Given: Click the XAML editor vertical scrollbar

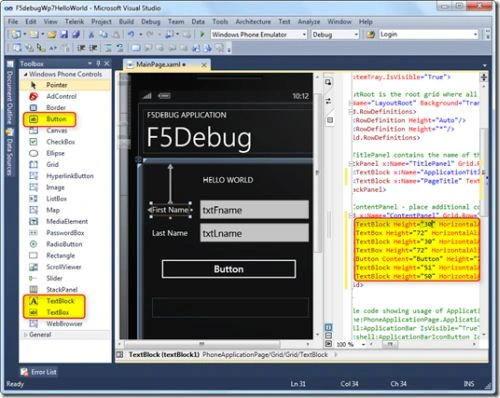Looking at the screenshot, I should tap(484, 172).
